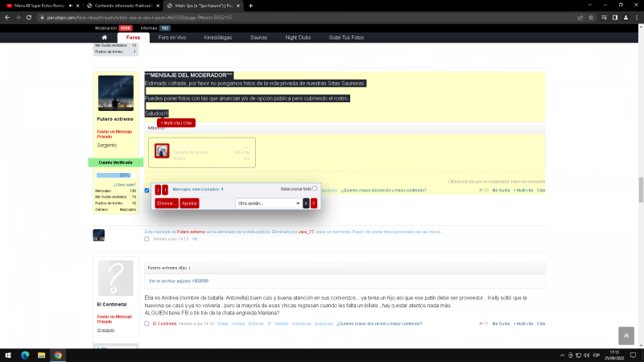Open the attached image thumbnail in Adjuntos
The image size is (644, 362).
pos(162,151)
